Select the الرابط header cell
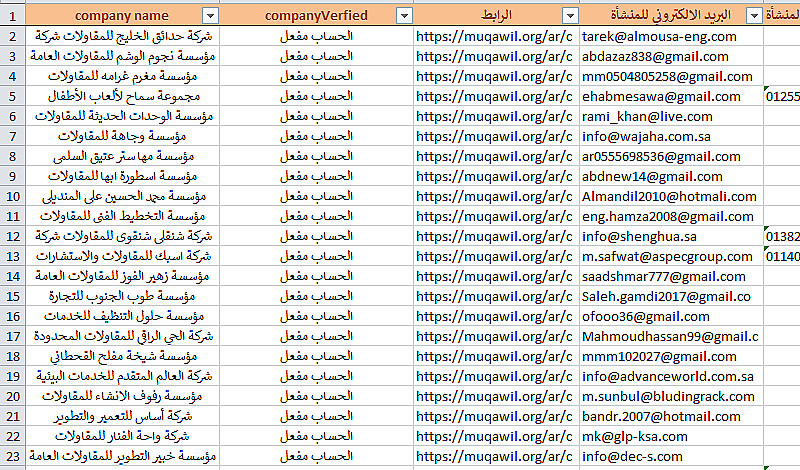This screenshot has height=470, width=800. (x=496, y=15)
